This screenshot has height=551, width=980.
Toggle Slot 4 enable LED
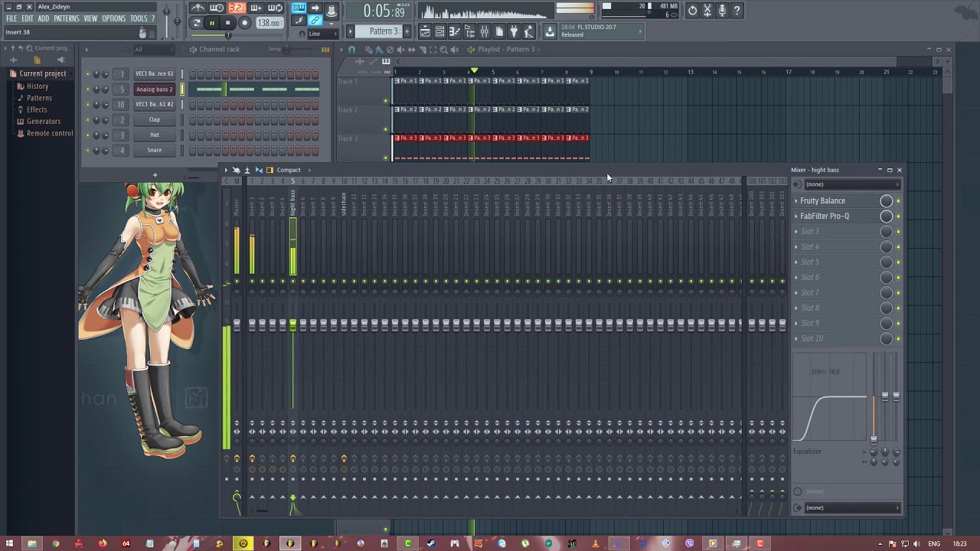pyautogui.click(x=898, y=247)
